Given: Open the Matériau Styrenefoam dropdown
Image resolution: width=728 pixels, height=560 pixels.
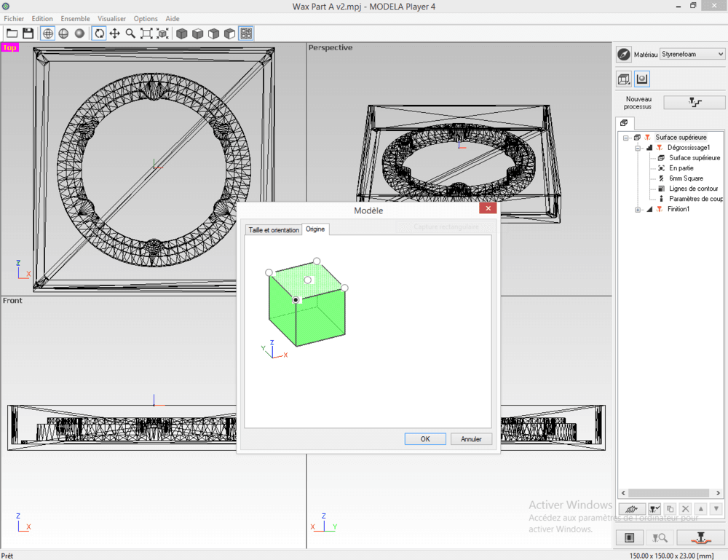Looking at the screenshot, I should [x=692, y=55].
